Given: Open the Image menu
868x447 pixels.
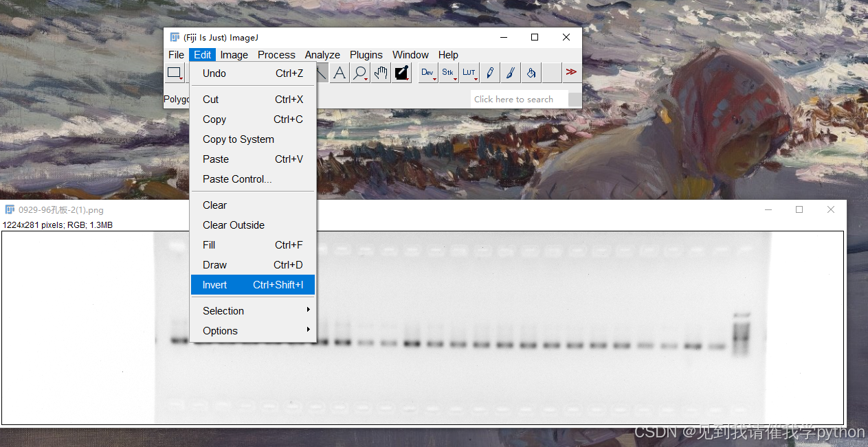Looking at the screenshot, I should [234, 55].
